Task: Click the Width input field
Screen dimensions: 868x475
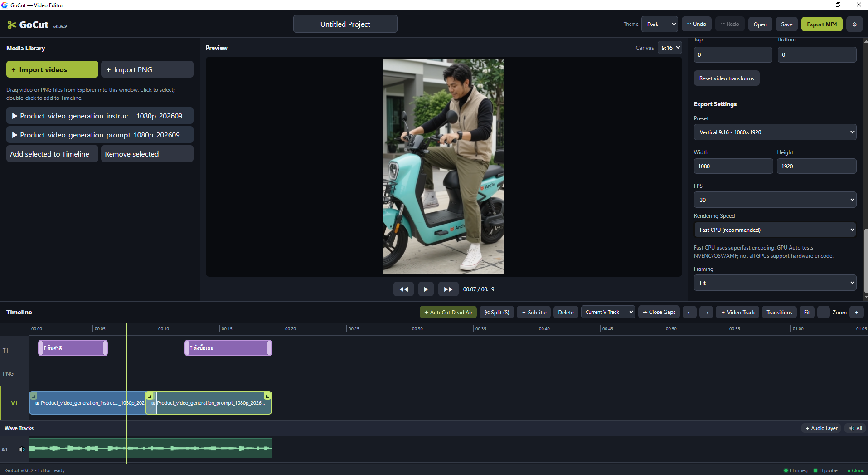Action: coord(733,166)
